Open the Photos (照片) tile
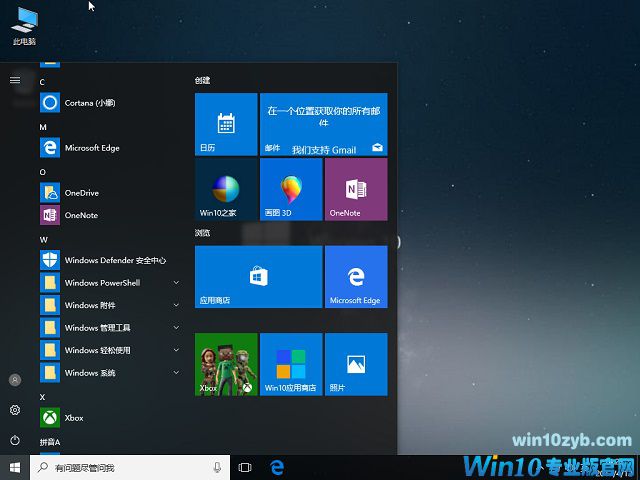 coord(355,365)
